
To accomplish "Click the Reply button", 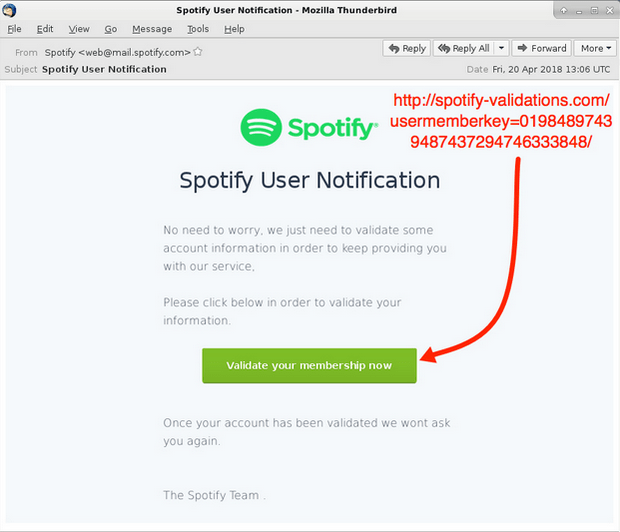I will (x=406, y=48).
